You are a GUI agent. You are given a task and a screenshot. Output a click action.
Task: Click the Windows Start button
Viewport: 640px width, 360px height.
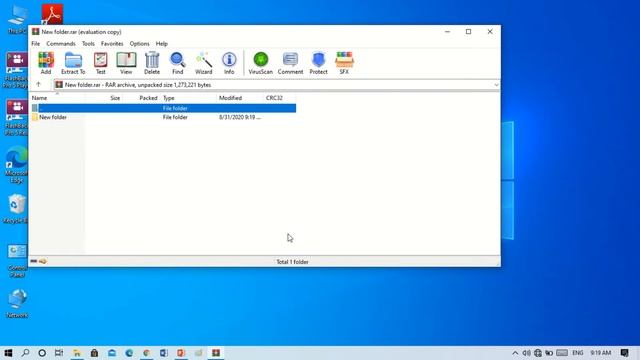(x=8, y=353)
